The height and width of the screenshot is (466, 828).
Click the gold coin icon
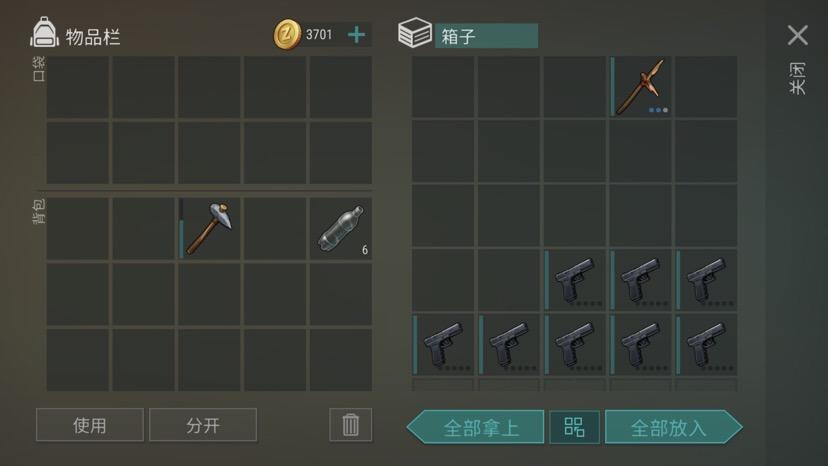tap(287, 35)
